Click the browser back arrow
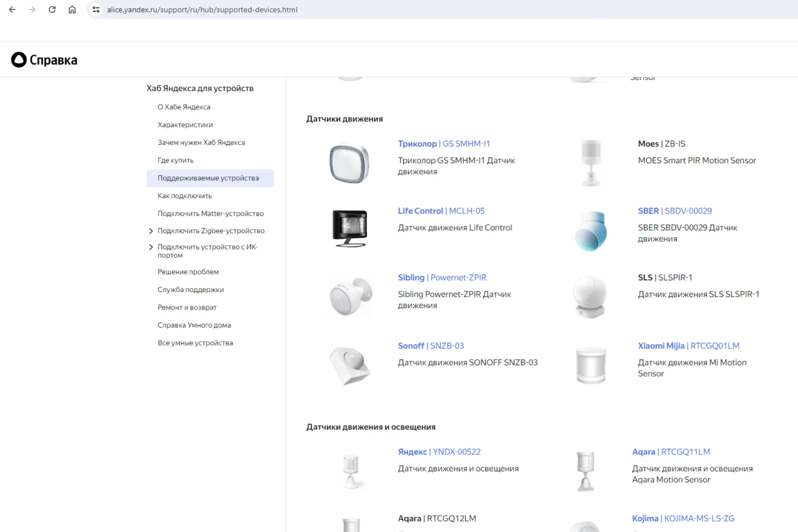798x532 pixels. [12, 9]
